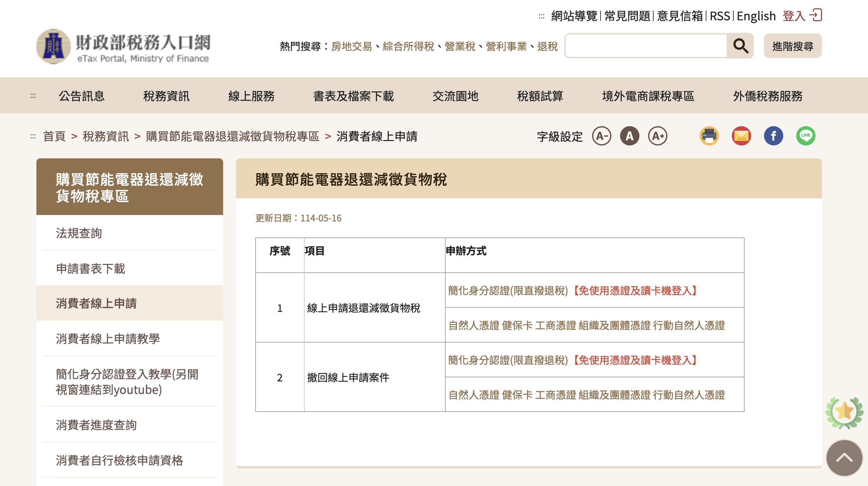Open 書表及檔案下載 menu
This screenshot has height=486, width=868.
[354, 96]
